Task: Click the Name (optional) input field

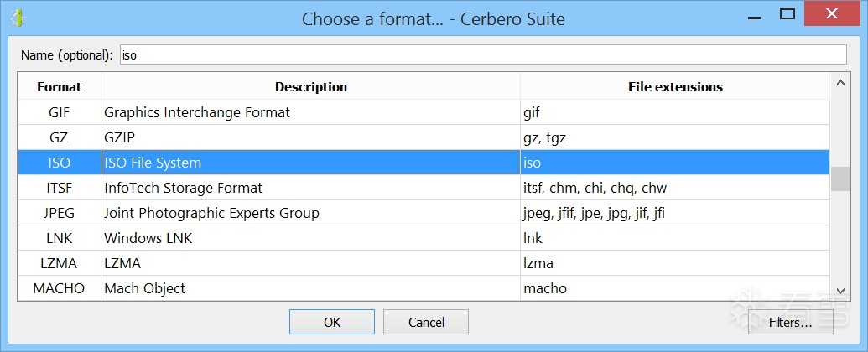Action: click(x=482, y=55)
